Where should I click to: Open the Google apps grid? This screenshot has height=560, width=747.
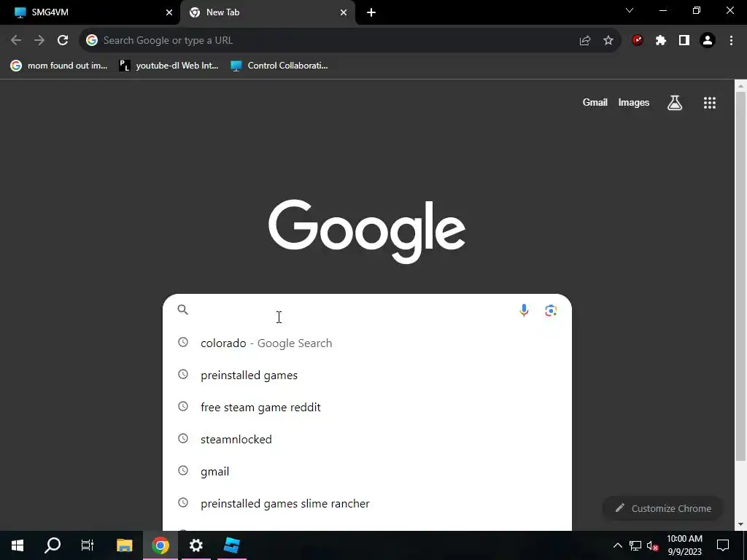[x=710, y=102]
